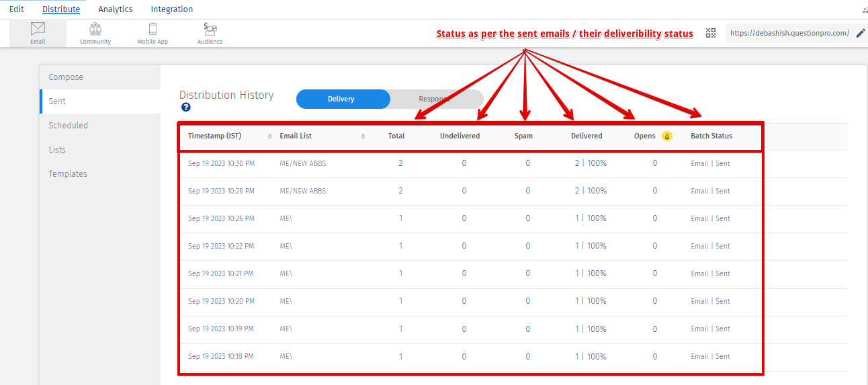Click Spam count for 10:22 PM row
868x385 pixels.
tap(527, 246)
